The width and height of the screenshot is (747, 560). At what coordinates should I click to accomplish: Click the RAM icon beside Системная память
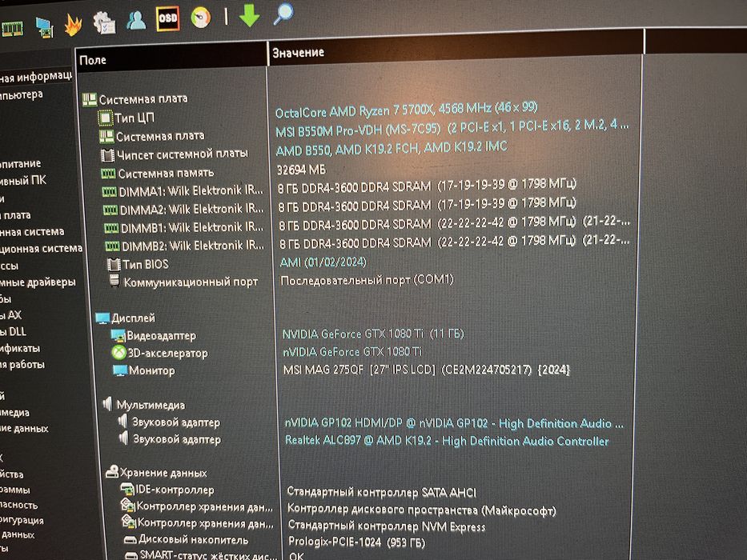pyautogui.click(x=108, y=173)
